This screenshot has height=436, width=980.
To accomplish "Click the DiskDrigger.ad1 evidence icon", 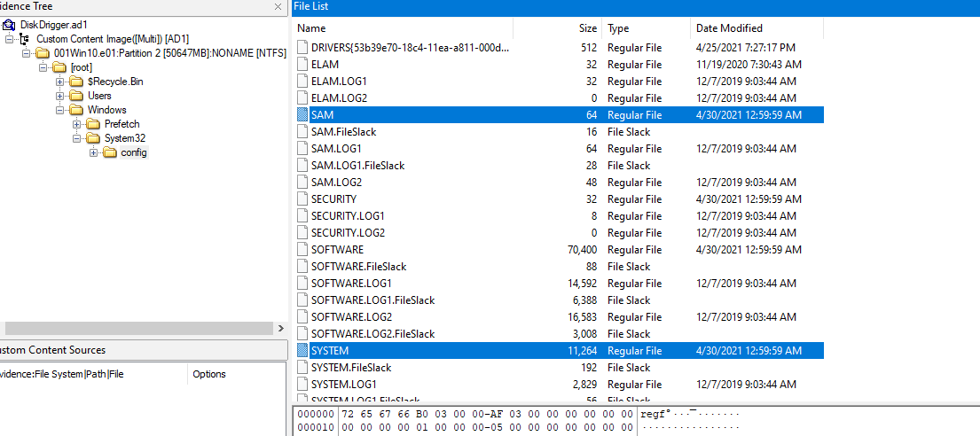I will point(11,25).
